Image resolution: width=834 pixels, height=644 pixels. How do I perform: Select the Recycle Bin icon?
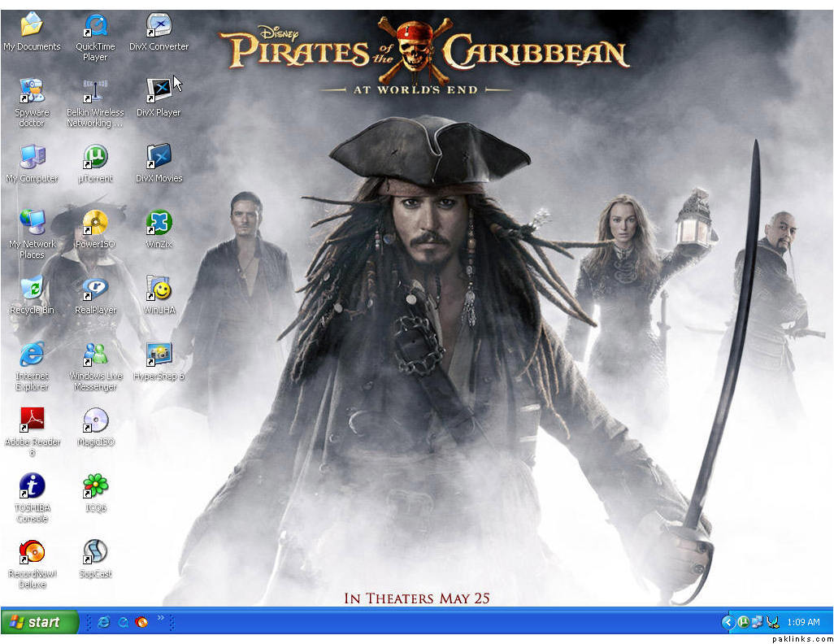pyautogui.click(x=32, y=289)
